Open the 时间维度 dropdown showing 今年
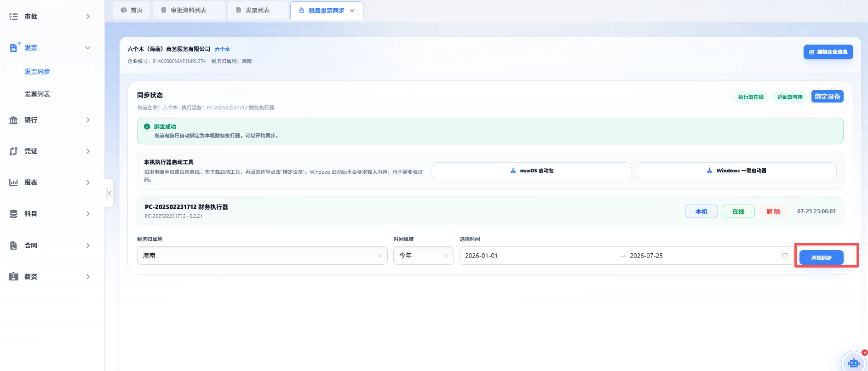This screenshot has width=868, height=371. tap(424, 256)
